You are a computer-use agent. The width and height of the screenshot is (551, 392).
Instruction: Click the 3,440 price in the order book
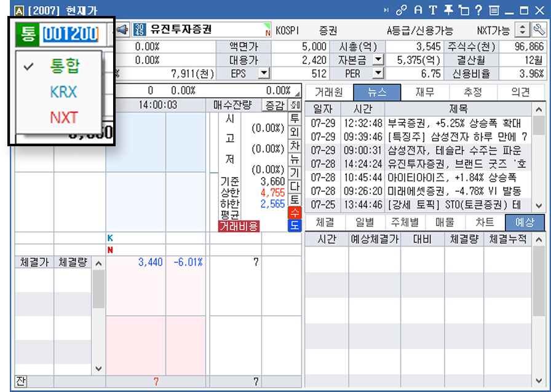coord(151,262)
